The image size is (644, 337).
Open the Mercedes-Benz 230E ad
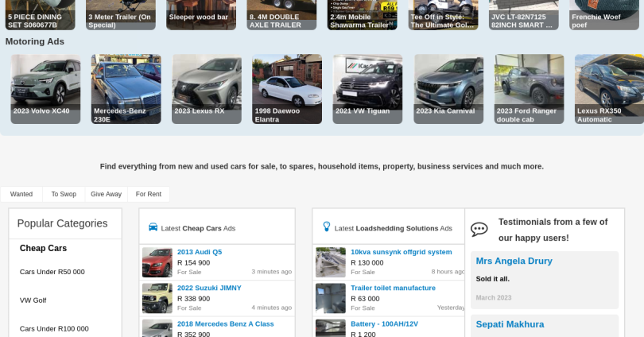[x=126, y=89]
